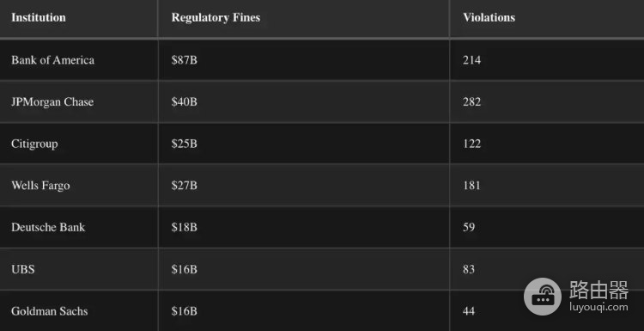Select the Citigroup institution cell

[78, 144]
